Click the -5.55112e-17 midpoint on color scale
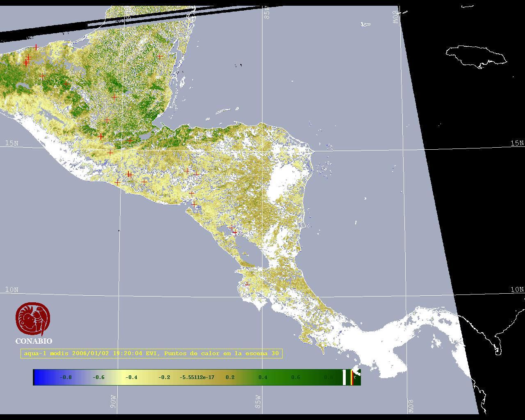The width and height of the screenshot is (525, 420). pyautogui.click(x=197, y=377)
